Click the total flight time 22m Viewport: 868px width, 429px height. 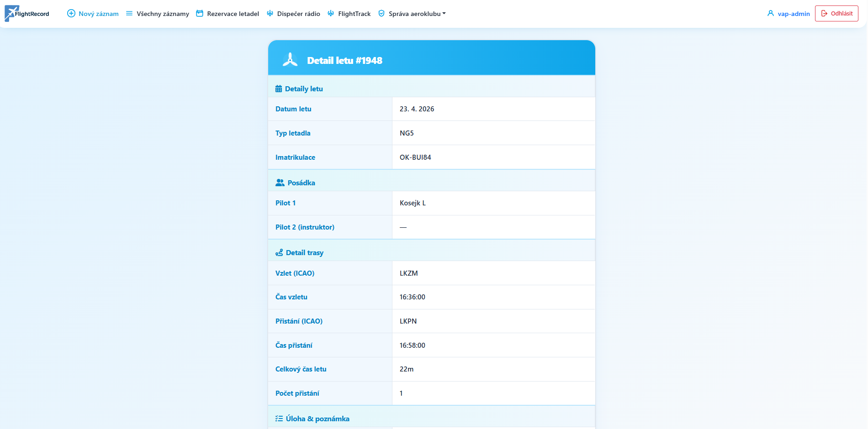click(x=407, y=369)
